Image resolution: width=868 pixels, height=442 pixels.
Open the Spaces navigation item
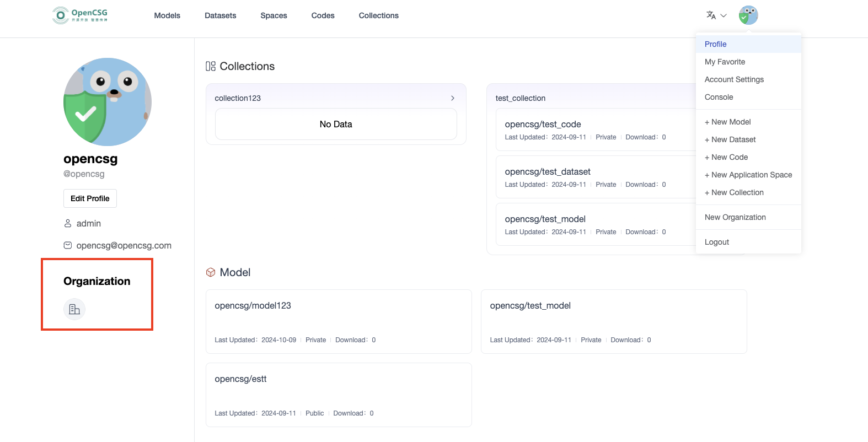pos(274,15)
